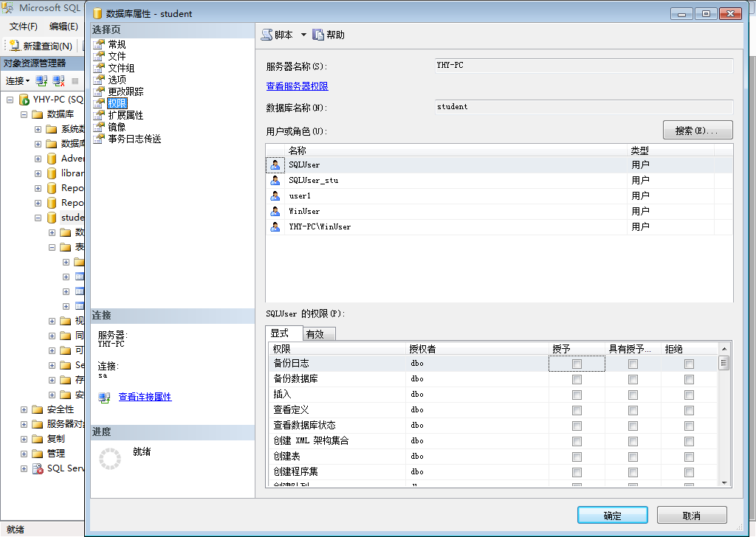Select the 更改跟踪 page icon
This screenshot has height=537, width=756.
(99, 91)
